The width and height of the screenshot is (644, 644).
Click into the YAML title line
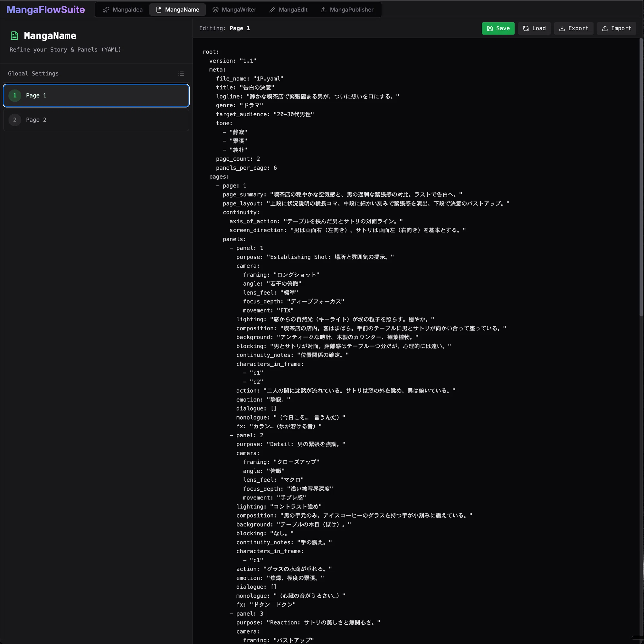pos(245,88)
